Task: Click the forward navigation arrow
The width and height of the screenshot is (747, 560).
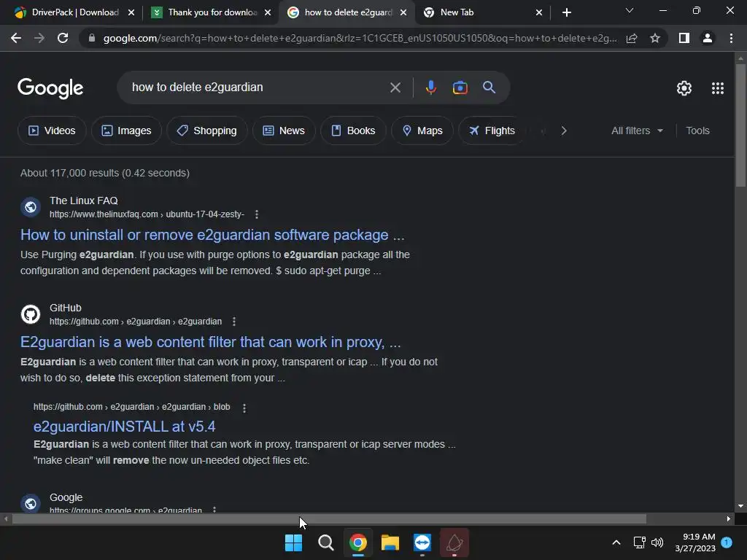Action: (x=39, y=38)
